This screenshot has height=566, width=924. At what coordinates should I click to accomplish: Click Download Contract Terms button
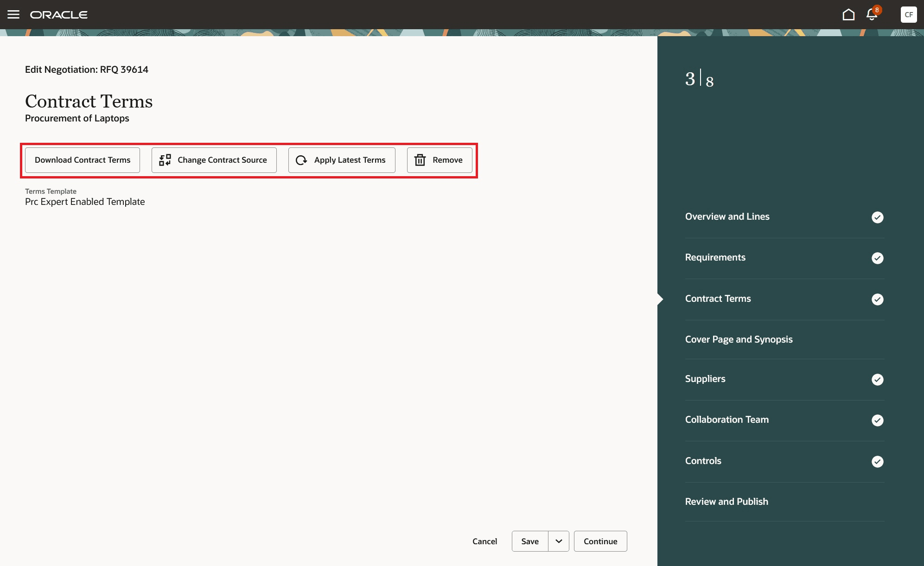83,160
